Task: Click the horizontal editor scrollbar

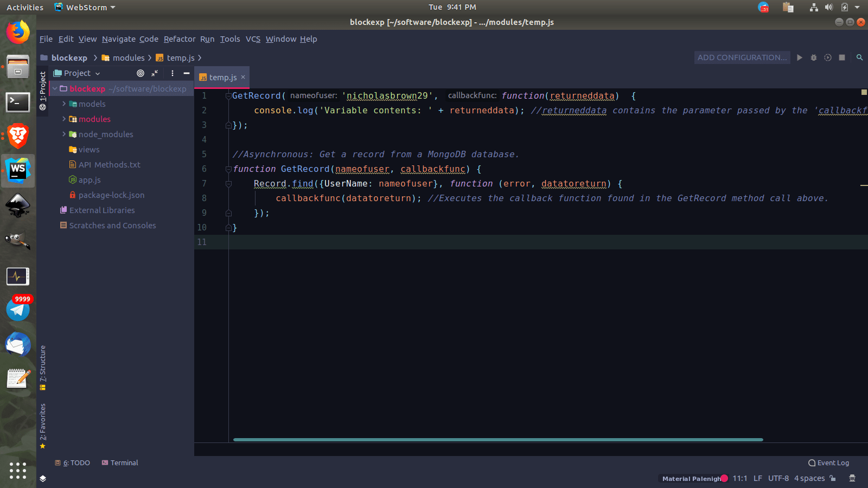Action: pos(497,440)
